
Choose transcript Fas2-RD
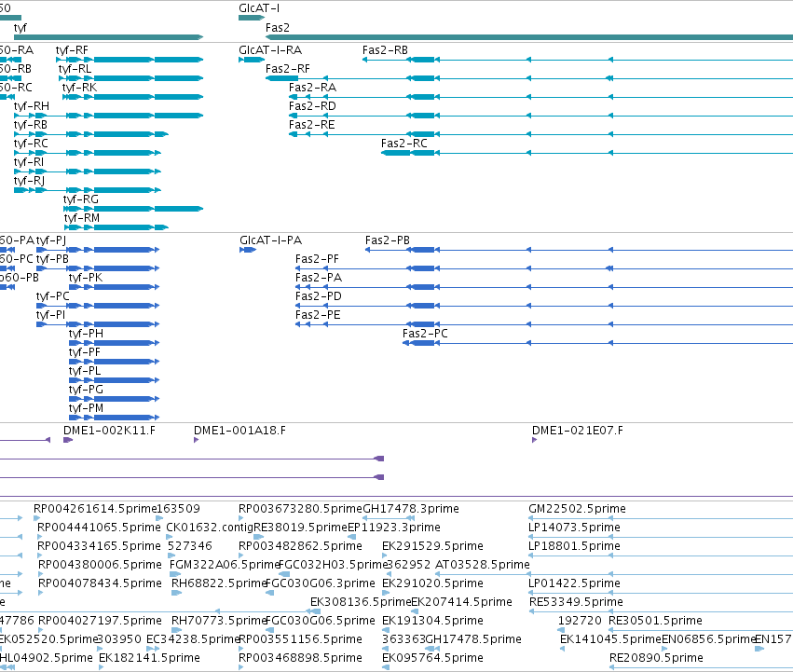click(x=540, y=116)
